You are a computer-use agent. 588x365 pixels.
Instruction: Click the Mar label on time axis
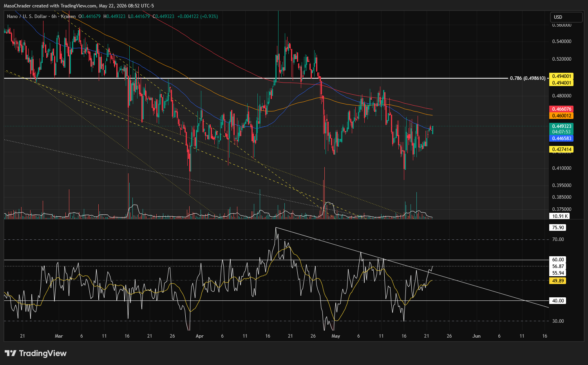[x=59, y=336]
